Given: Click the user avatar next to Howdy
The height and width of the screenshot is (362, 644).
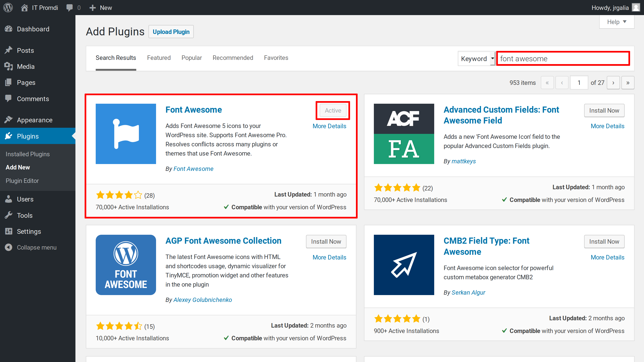Looking at the screenshot, I should pyautogui.click(x=636, y=8).
